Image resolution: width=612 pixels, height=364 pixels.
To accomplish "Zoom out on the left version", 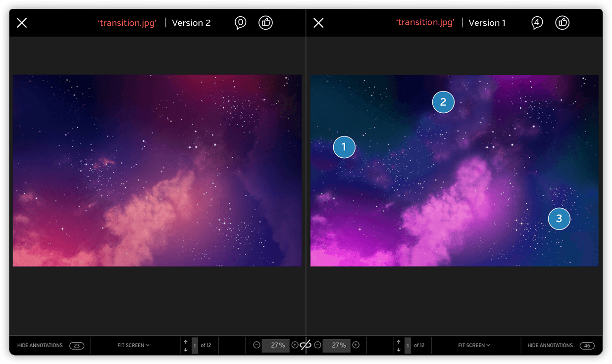I will click(x=256, y=345).
